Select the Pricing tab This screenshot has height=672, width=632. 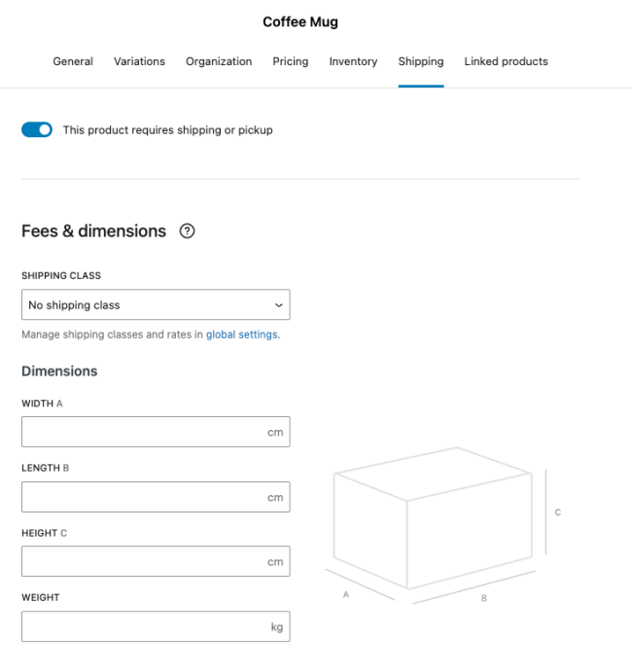290,61
